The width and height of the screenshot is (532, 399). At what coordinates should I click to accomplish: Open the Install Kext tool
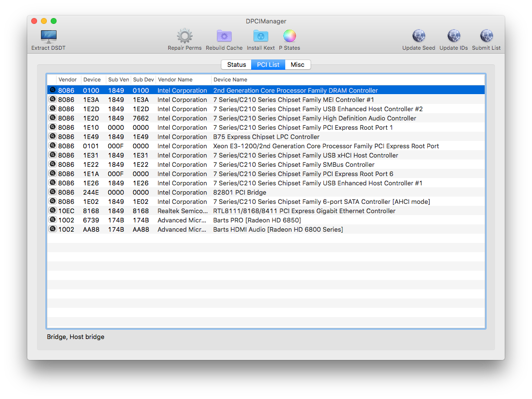(260, 37)
